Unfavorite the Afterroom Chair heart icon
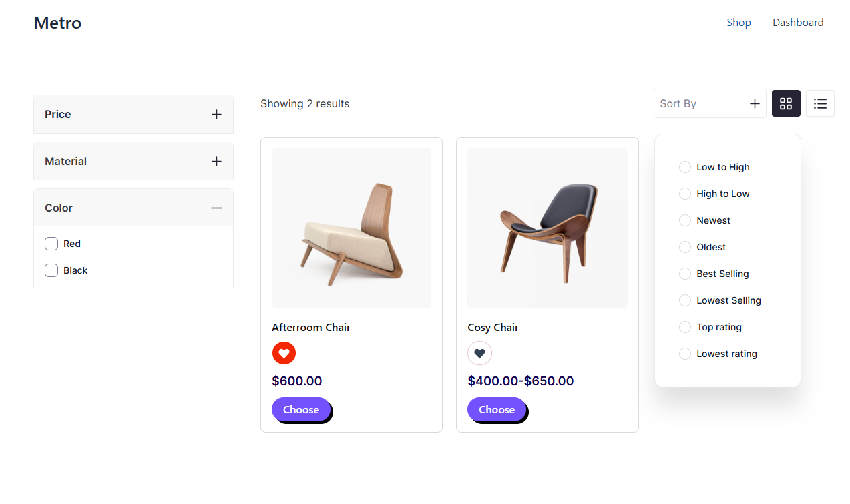Image resolution: width=850 pixels, height=504 pixels. pyautogui.click(x=284, y=353)
